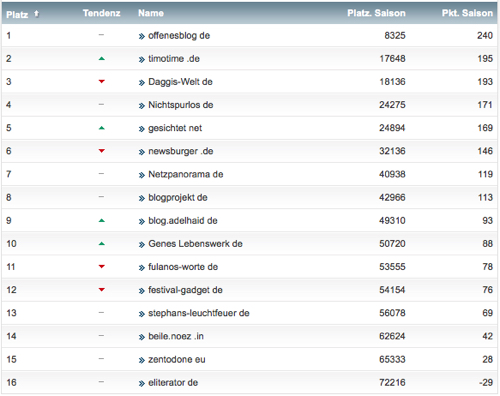Click chevron icon before Netzpanorama de
The image size is (500, 396).
(142, 175)
